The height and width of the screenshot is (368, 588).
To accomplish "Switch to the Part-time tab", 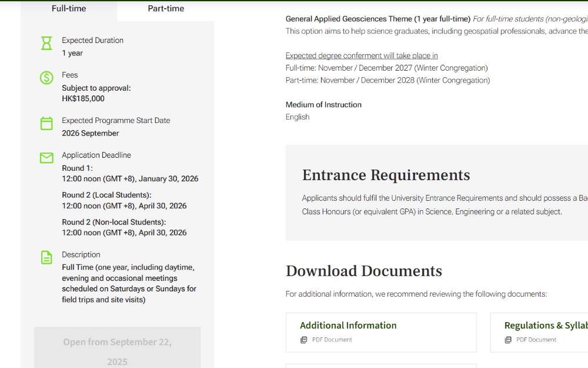I will click(x=166, y=9).
